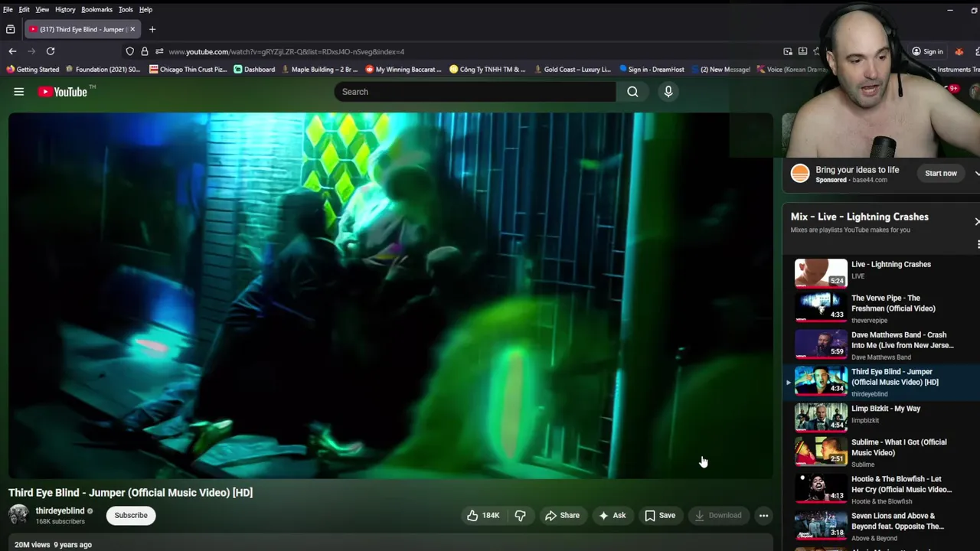Focus the YouTube search box
The height and width of the screenshot is (551, 980).
(475, 92)
